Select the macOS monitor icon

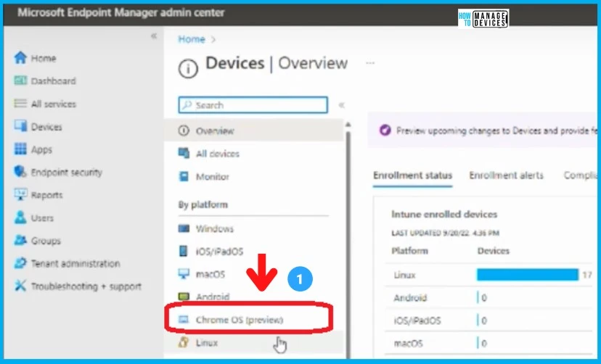[x=184, y=273]
